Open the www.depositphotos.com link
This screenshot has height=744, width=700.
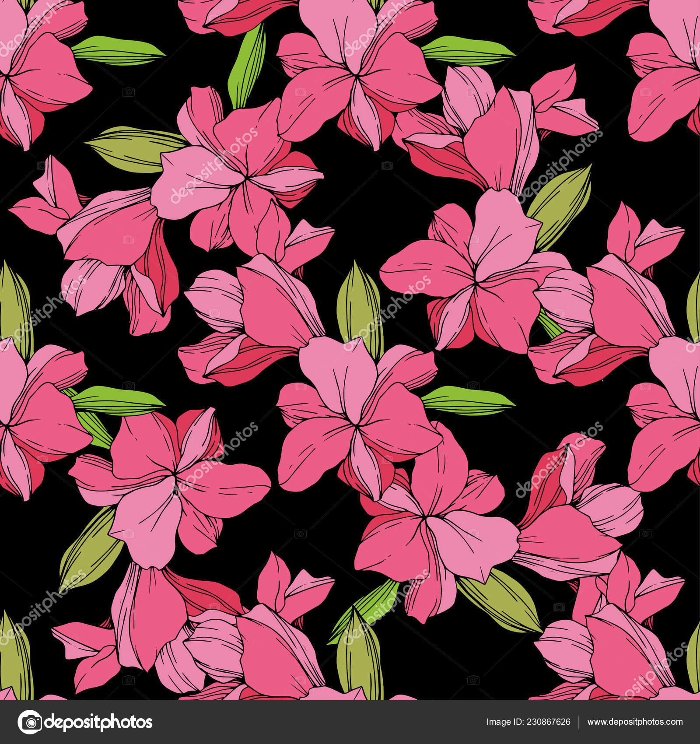coord(635,722)
